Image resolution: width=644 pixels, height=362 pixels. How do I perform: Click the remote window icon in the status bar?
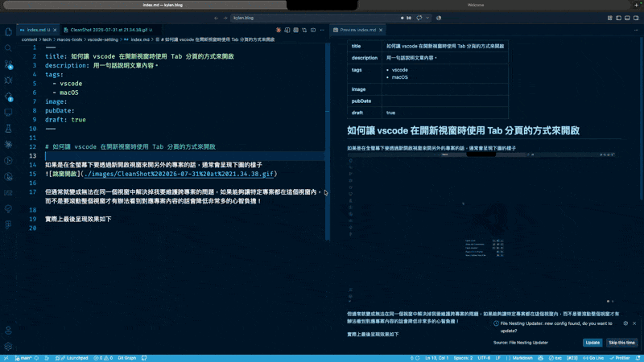point(6,358)
